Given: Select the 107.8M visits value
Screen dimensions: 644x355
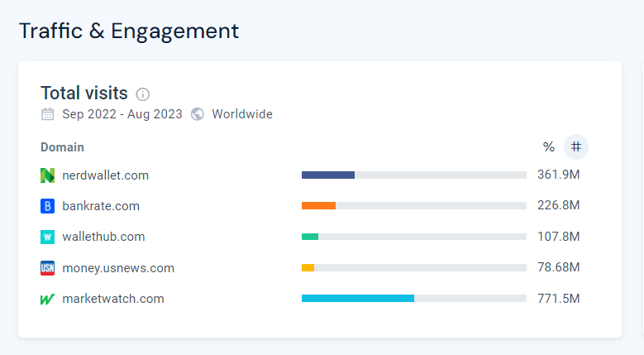Looking at the screenshot, I should pos(559,237).
